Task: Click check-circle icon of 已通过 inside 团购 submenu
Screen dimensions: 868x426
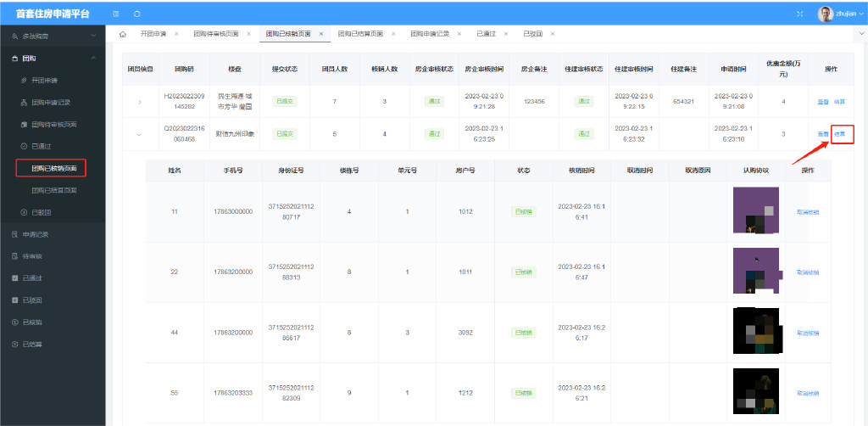Action: tap(24, 146)
